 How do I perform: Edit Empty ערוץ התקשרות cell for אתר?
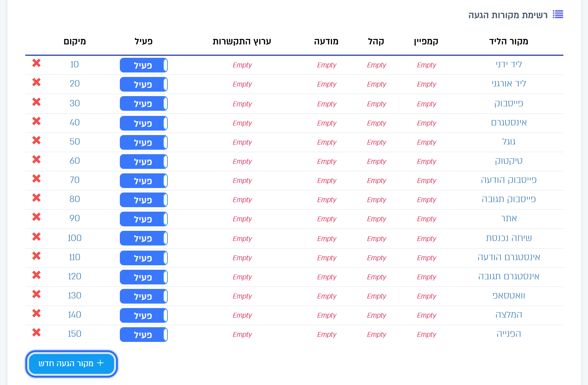(x=242, y=219)
